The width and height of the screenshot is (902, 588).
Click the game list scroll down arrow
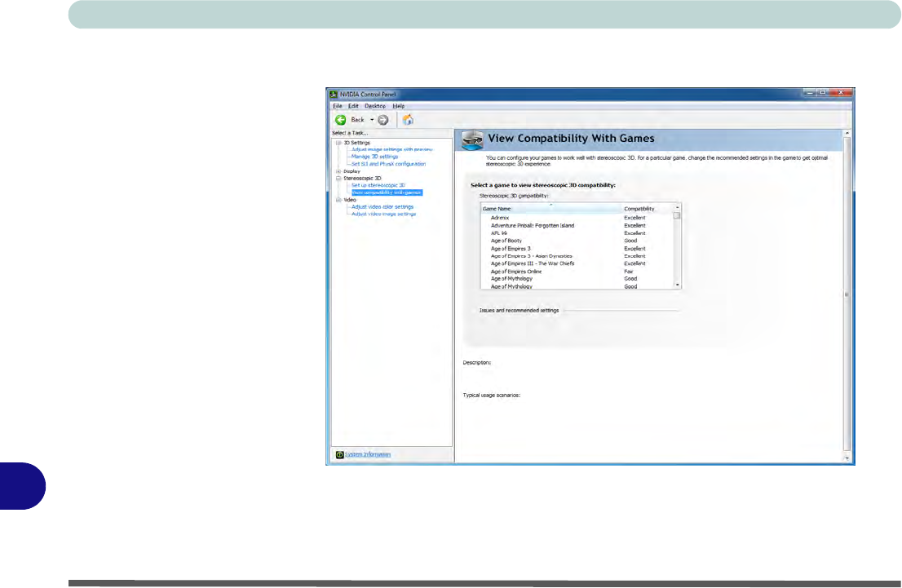(x=676, y=285)
